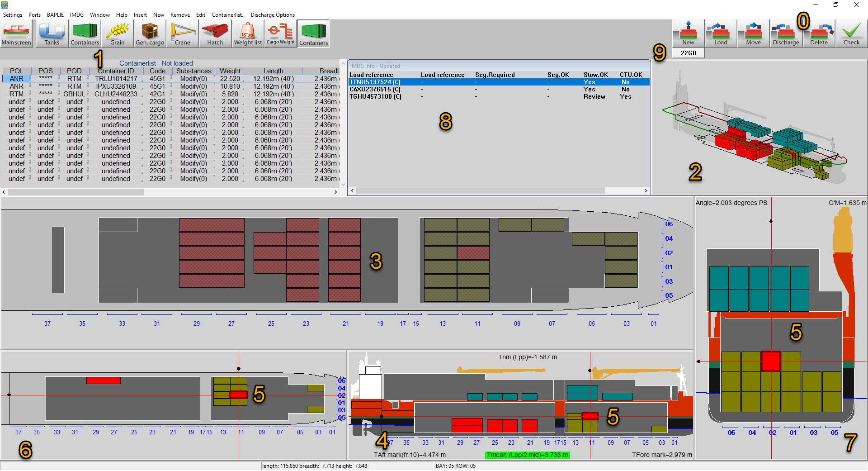This screenshot has height=471, width=868.
Task: Click the Delete container button
Action: pos(819,33)
